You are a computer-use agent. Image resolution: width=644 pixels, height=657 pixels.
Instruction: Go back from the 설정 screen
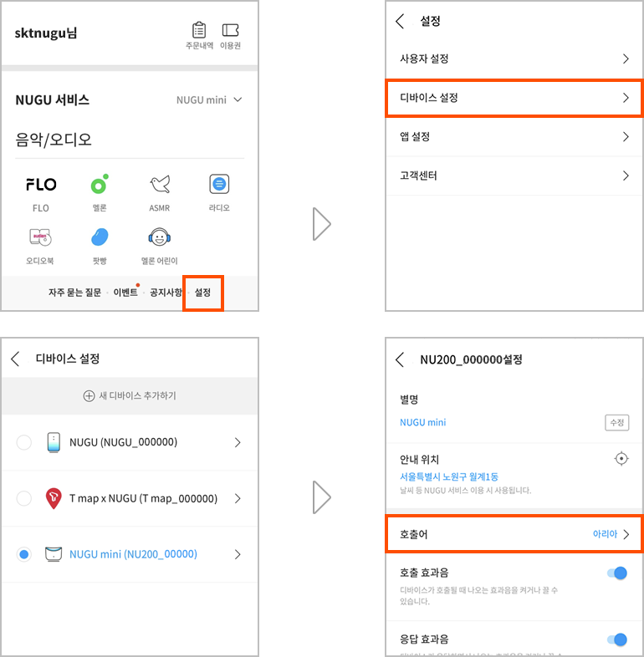pyautogui.click(x=401, y=21)
